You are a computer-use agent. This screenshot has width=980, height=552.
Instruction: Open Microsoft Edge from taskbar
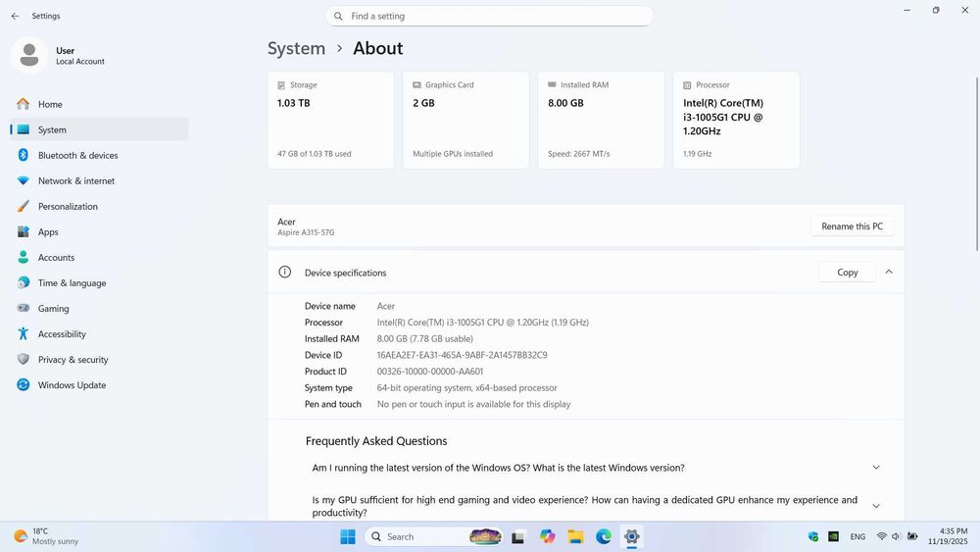[603, 536]
